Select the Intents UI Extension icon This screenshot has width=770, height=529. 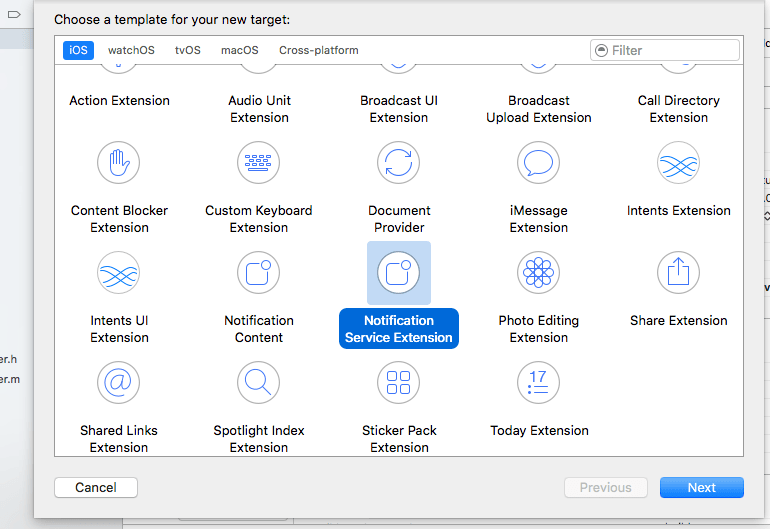[x=119, y=272]
